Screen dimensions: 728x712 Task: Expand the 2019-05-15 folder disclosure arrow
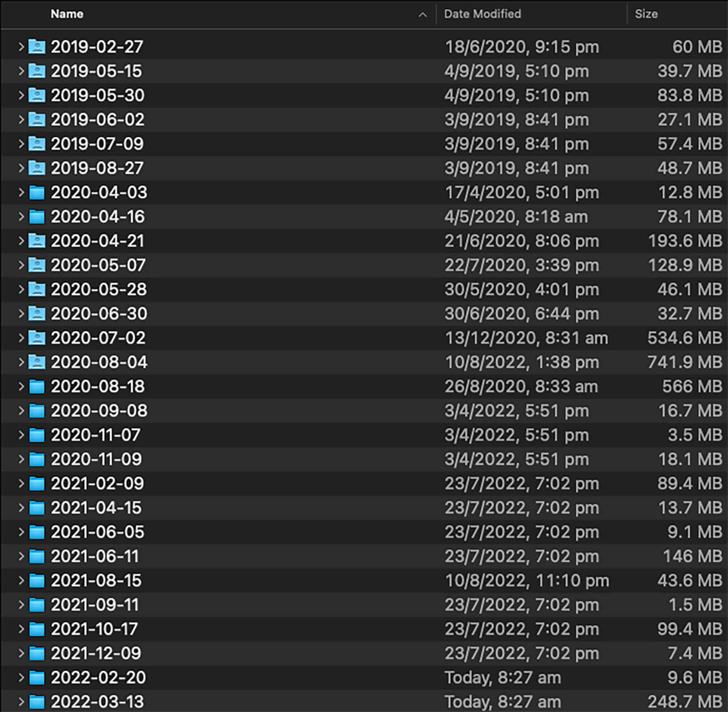tap(21, 71)
